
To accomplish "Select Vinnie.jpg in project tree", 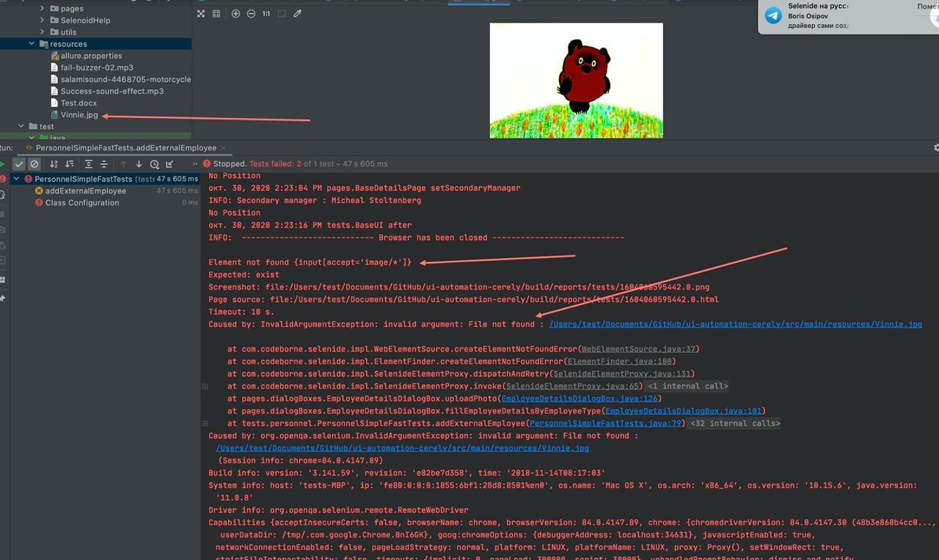I will coord(79,114).
